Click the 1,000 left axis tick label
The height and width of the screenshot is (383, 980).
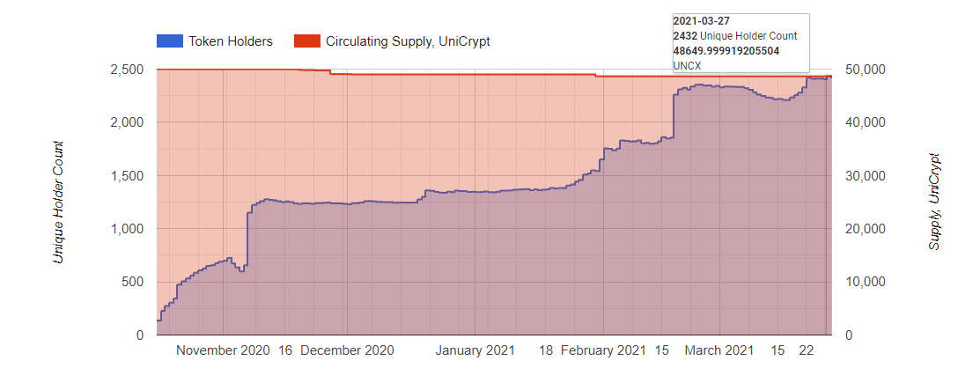[x=127, y=229]
